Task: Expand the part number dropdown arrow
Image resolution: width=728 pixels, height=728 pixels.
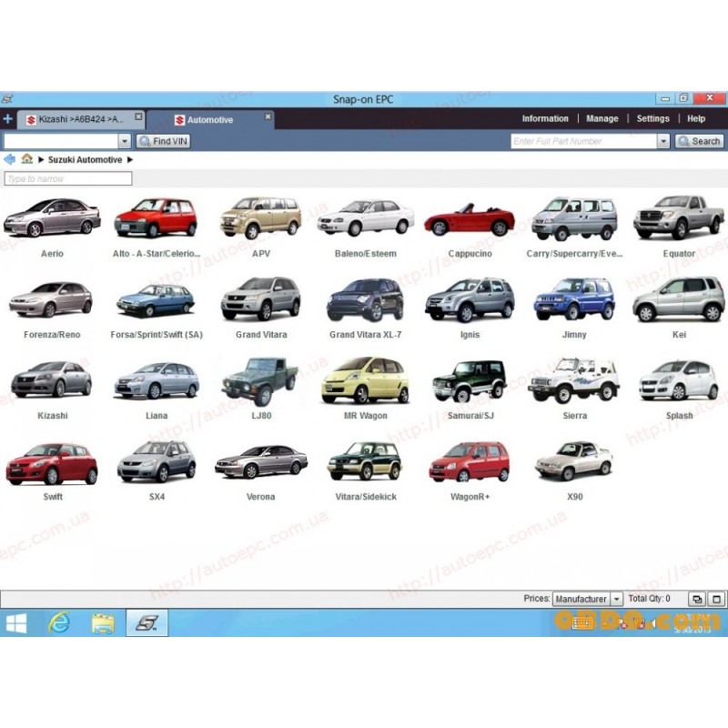Action: coord(663,141)
